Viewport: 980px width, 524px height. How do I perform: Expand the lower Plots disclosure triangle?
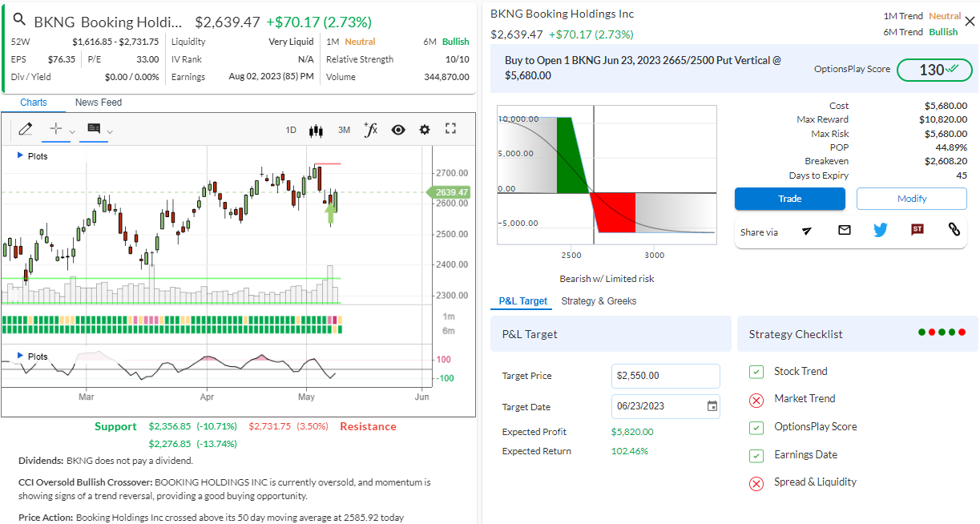click(20, 356)
